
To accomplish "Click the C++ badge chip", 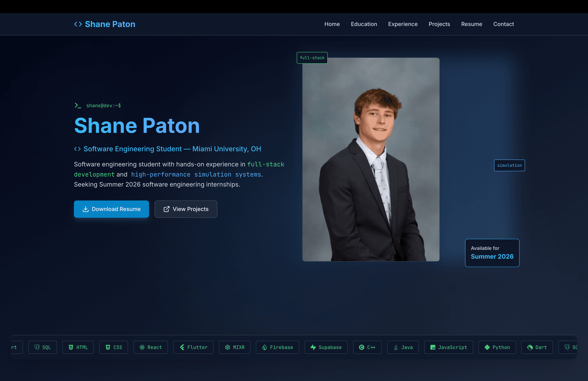I will click(x=367, y=347).
